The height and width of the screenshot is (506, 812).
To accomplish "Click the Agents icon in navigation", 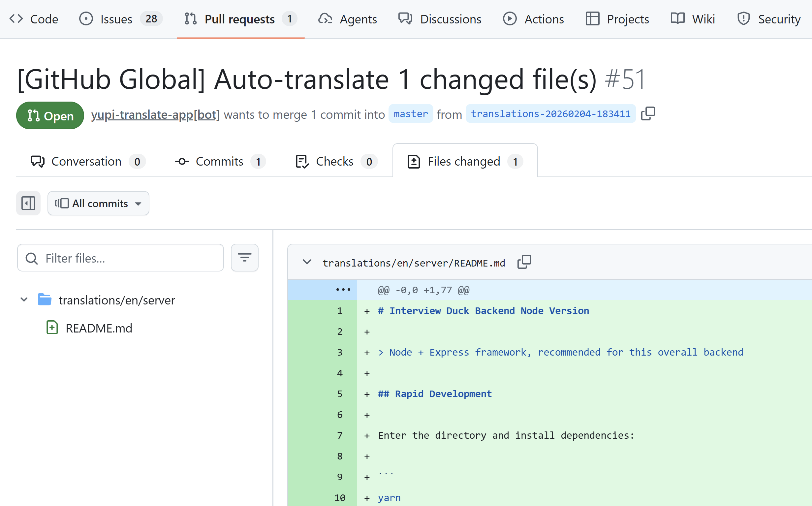I will [x=325, y=19].
